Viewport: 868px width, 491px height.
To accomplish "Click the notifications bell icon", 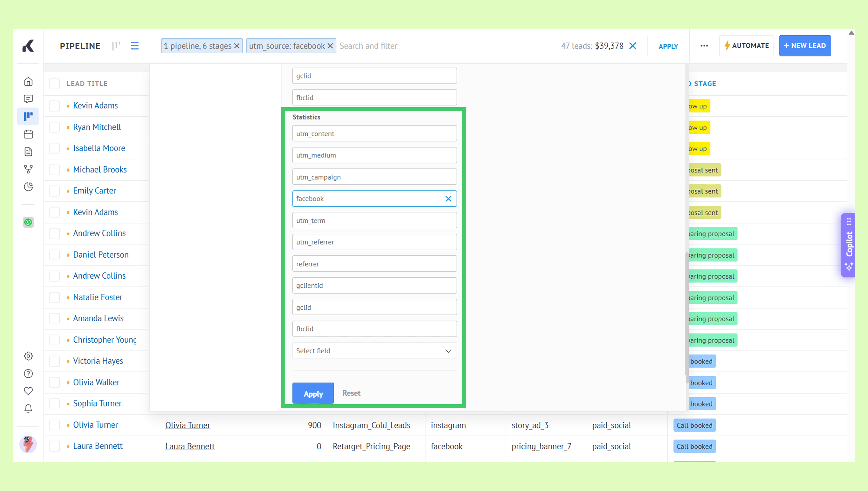I will click(x=28, y=409).
